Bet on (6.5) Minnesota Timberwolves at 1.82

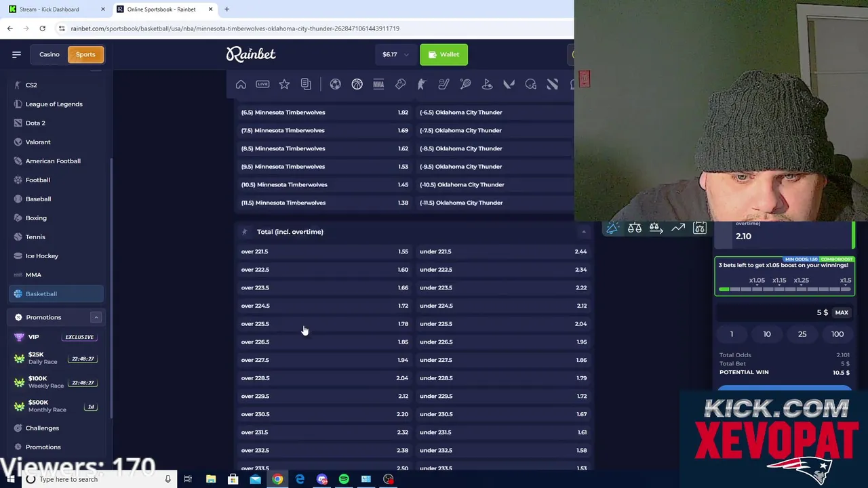click(x=325, y=113)
